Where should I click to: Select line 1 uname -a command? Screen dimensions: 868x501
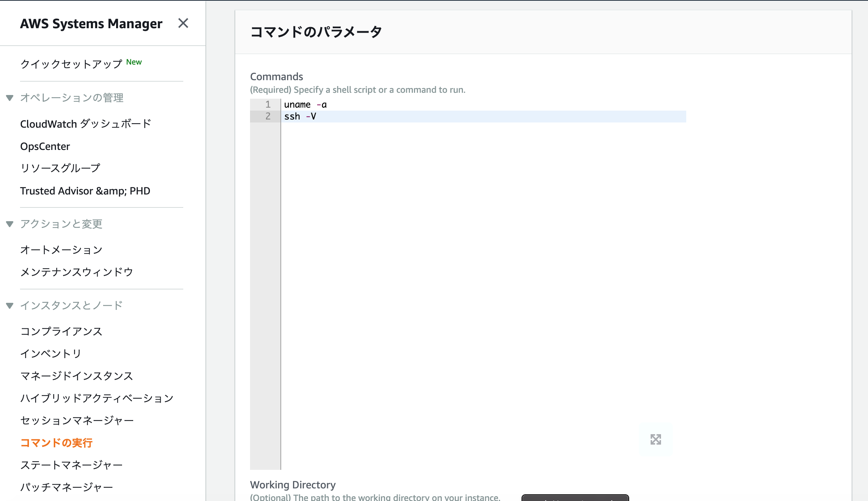[305, 104]
